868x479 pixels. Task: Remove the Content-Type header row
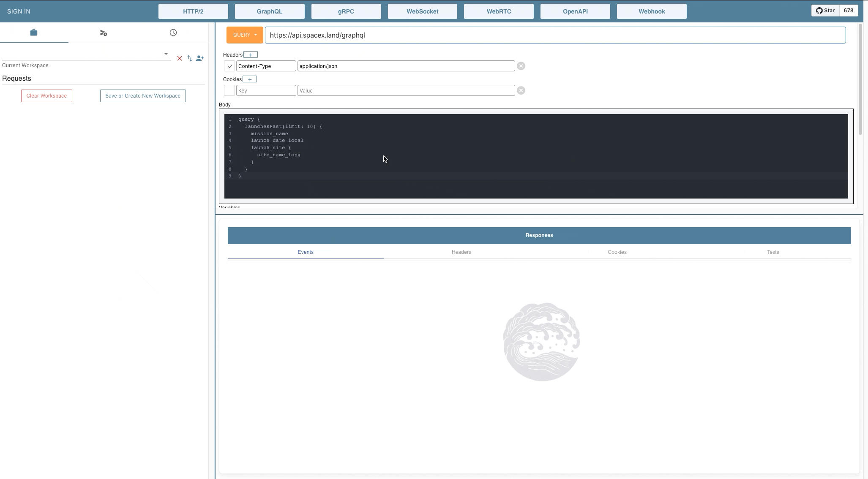[x=521, y=66]
